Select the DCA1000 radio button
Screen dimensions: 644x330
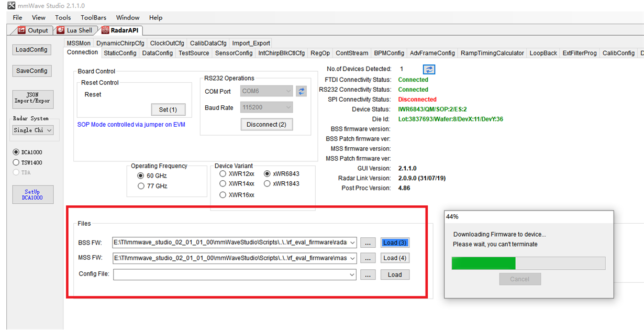(16, 152)
